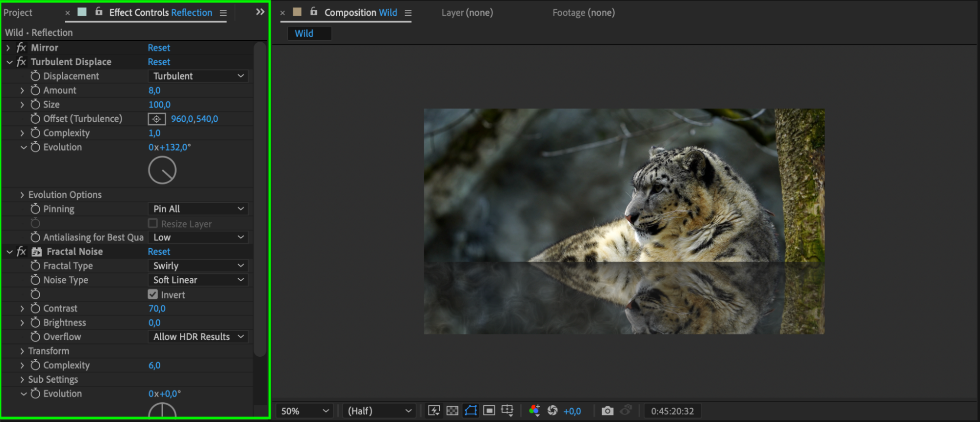
Task: Click the Fast Previews icon
Action: [x=434, y=411]
